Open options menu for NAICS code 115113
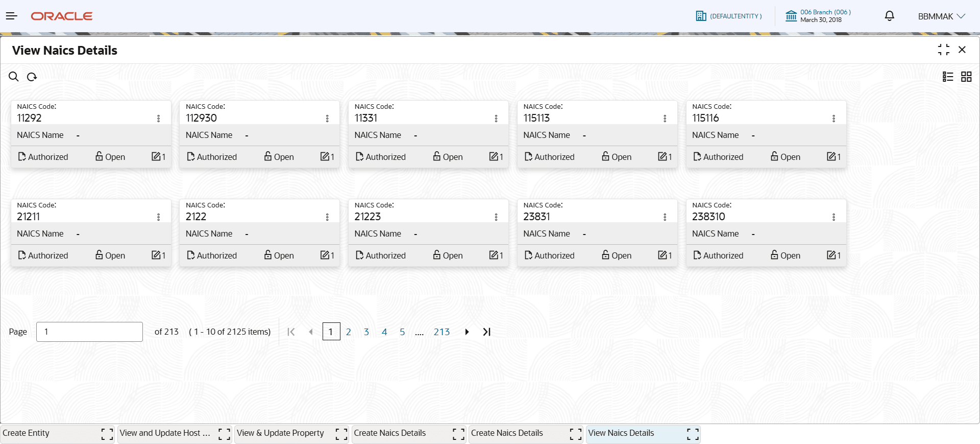The image size is (980, 444). point(665,119)
